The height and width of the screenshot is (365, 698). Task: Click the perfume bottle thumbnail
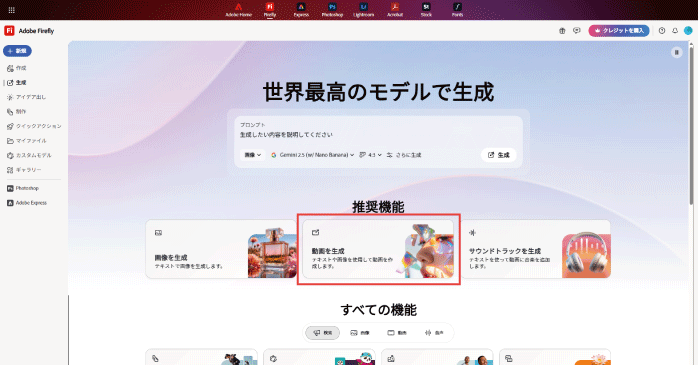[272, 252]
